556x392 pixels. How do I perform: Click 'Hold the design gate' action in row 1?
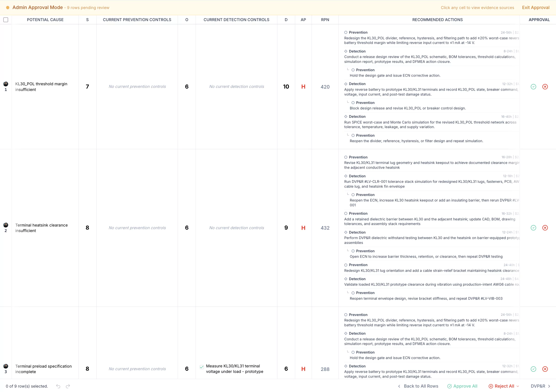coord(395,75)
